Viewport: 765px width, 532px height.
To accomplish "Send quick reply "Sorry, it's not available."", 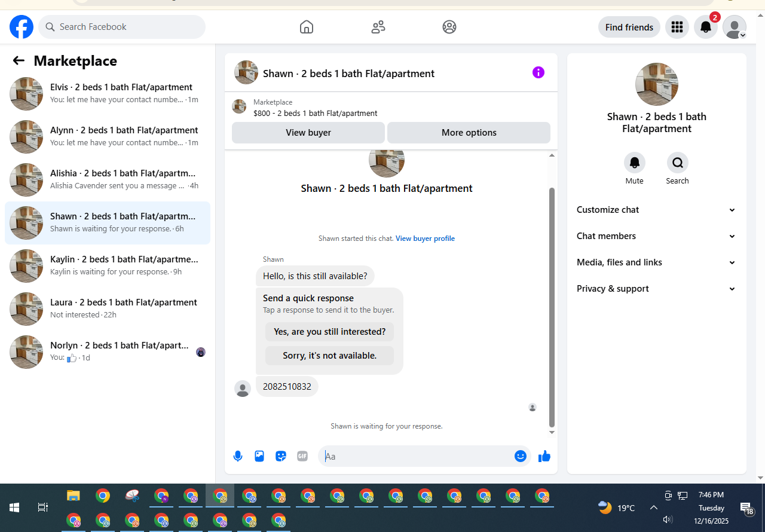I will 330,356.
